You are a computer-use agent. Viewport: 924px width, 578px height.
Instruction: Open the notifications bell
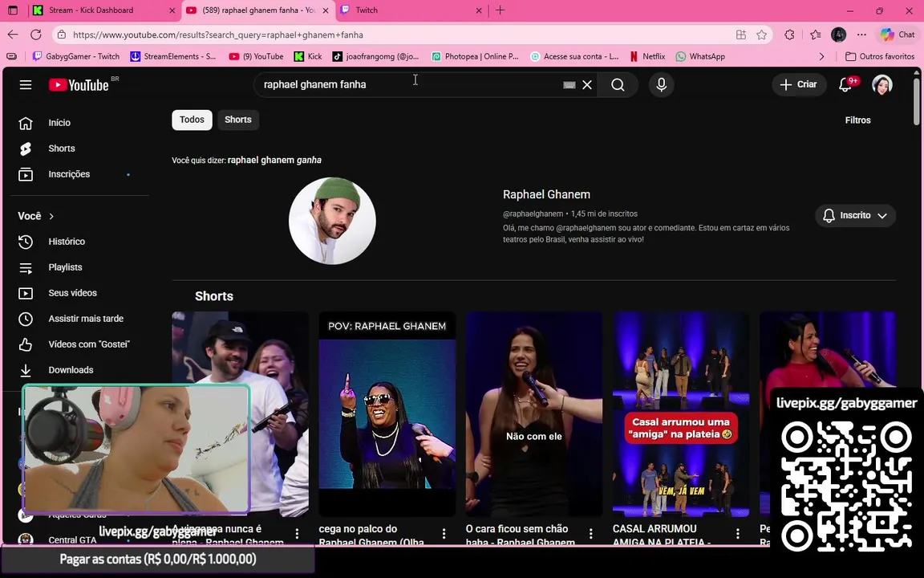pyautogui.click(x=845, y=85)
